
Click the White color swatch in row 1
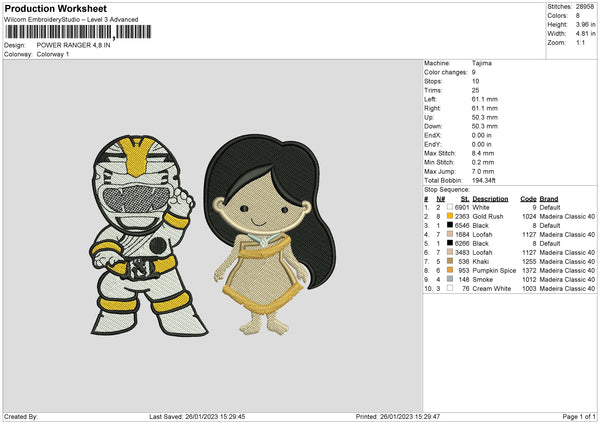click(450, 207)
